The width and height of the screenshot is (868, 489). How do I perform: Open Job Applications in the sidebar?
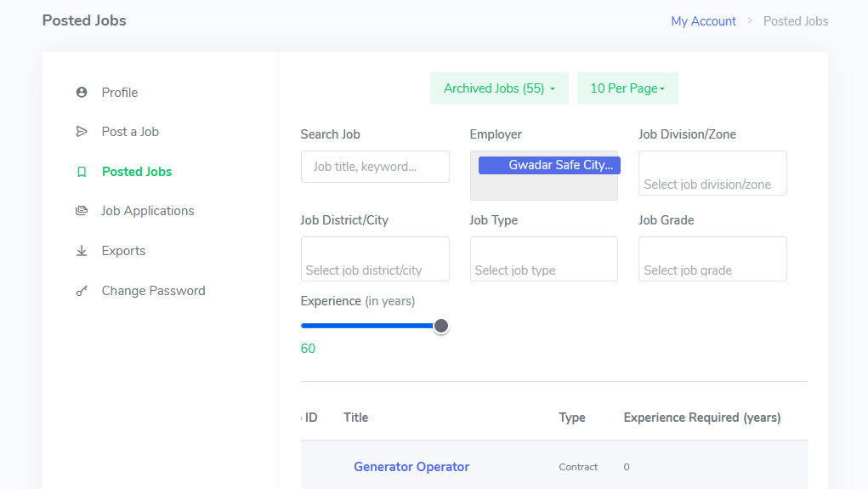click(x=148, y=211)
